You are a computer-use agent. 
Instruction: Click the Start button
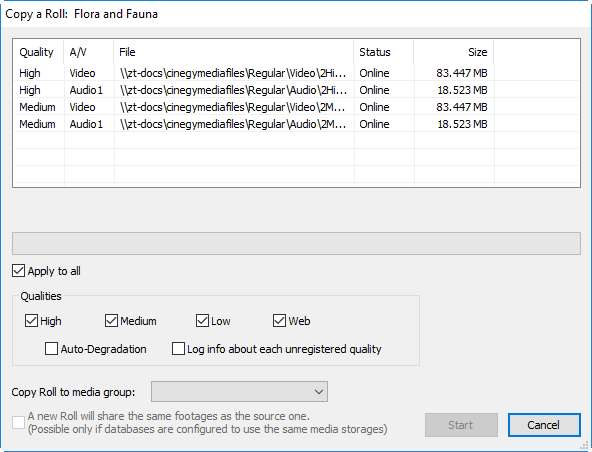461,425
